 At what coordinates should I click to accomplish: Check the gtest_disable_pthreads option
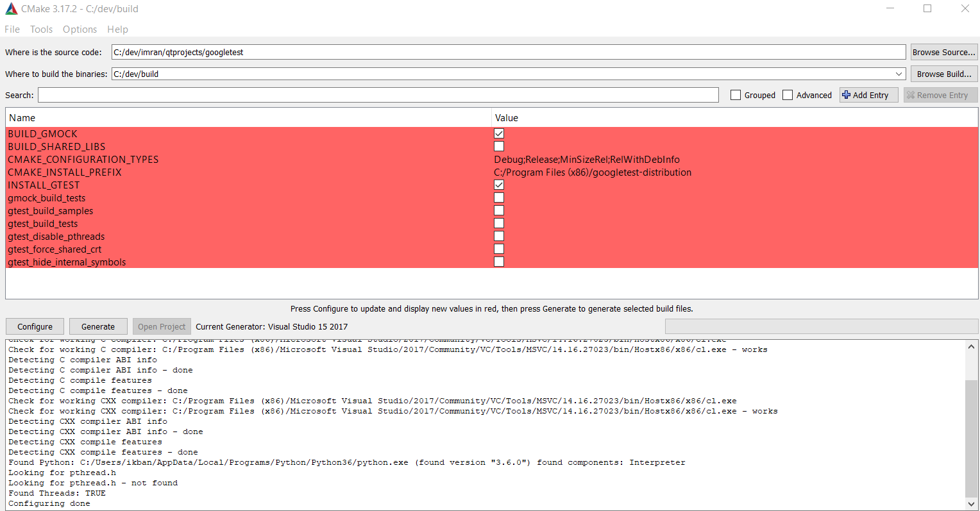pyautogui.click(x=499, y=236)
